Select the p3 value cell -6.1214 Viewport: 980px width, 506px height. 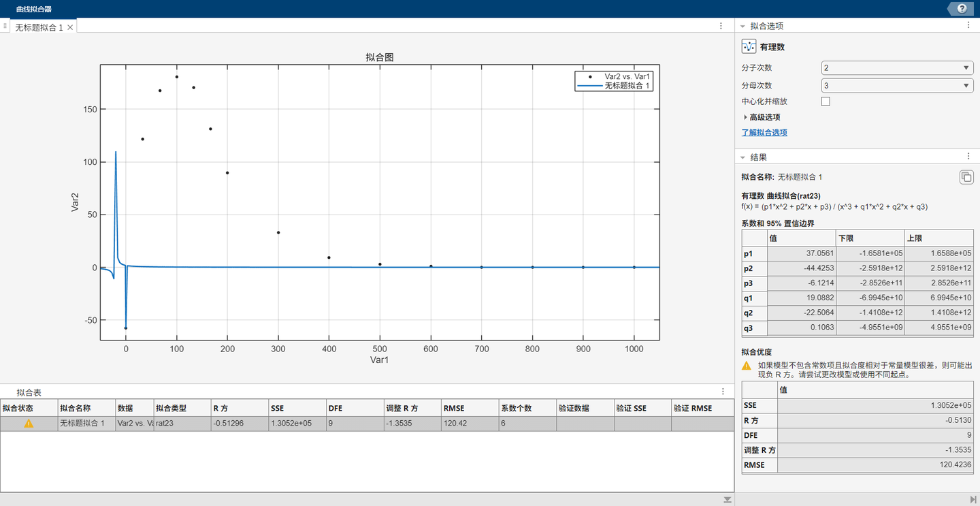pyautogui.click(x=801, y=283)
